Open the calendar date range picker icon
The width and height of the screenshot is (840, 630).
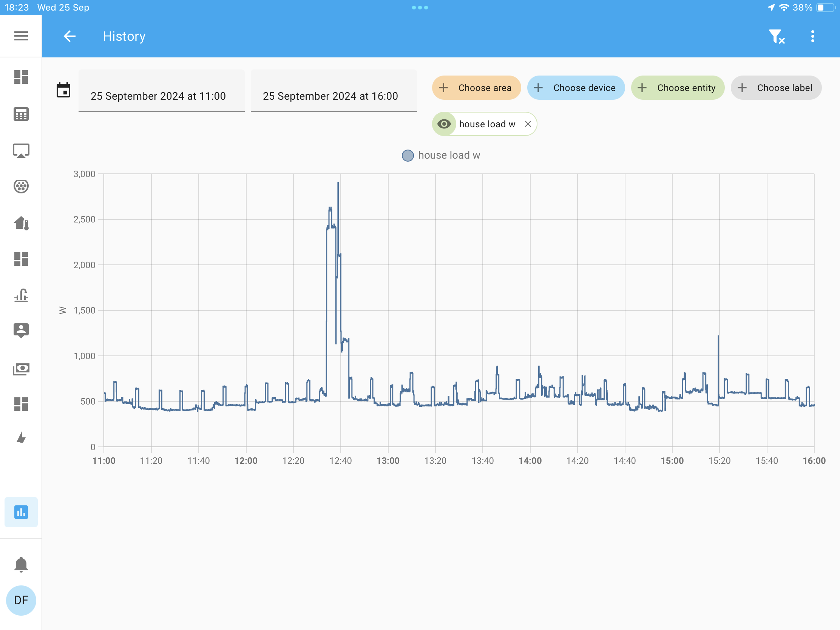coord(63,90)
